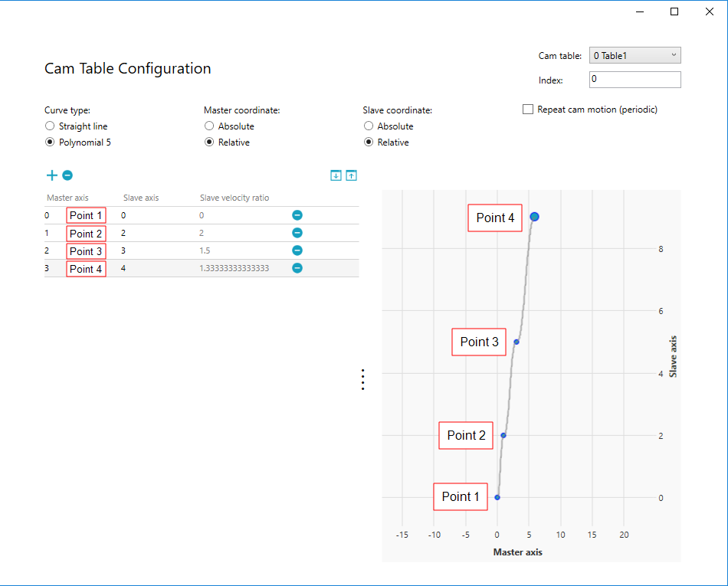Click the vertical dots panel splitter
The height and width of the screenshot is (586, 728).
[362, 380]
